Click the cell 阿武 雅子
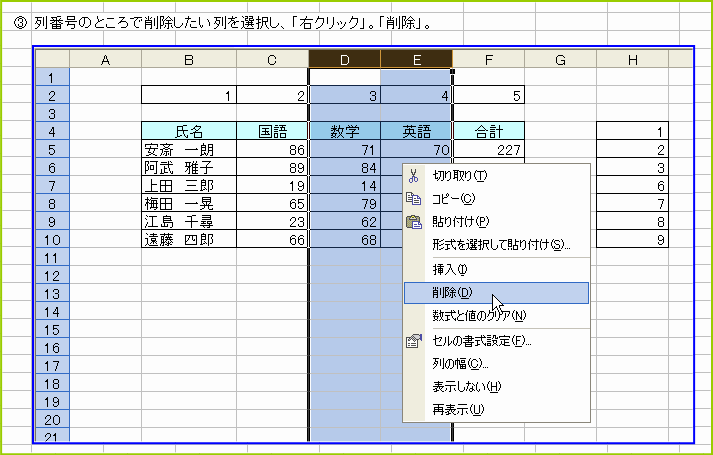Screen dimensions: 713x455 pos(189,168)
